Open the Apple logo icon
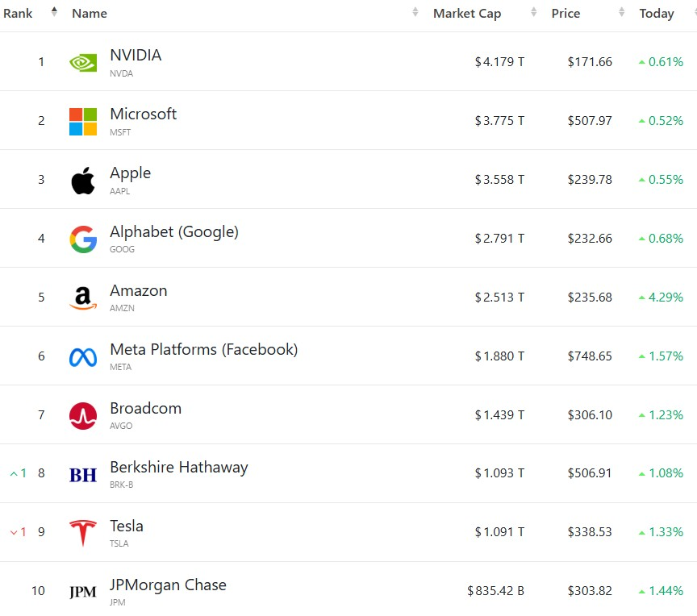The width and height of the screenshot is (697, 616). 83,181
